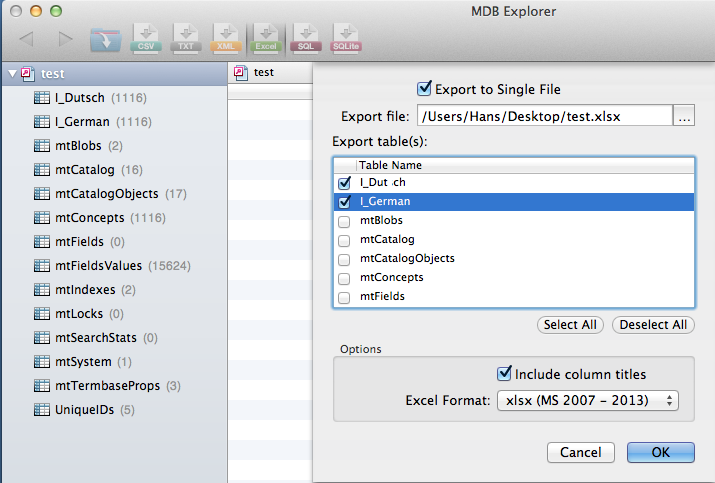Check the mtBlobs table checkbox
The image size is (715, 483).
coord(345,221)
